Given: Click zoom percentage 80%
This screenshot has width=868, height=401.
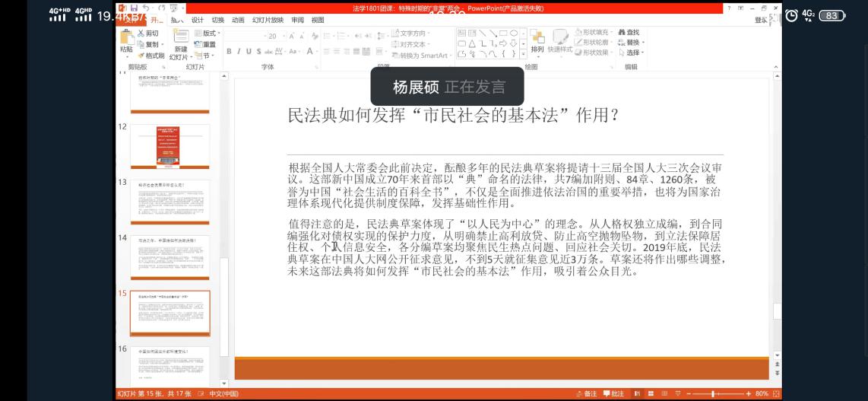Looking at the screenshot, I should (762, 394).
